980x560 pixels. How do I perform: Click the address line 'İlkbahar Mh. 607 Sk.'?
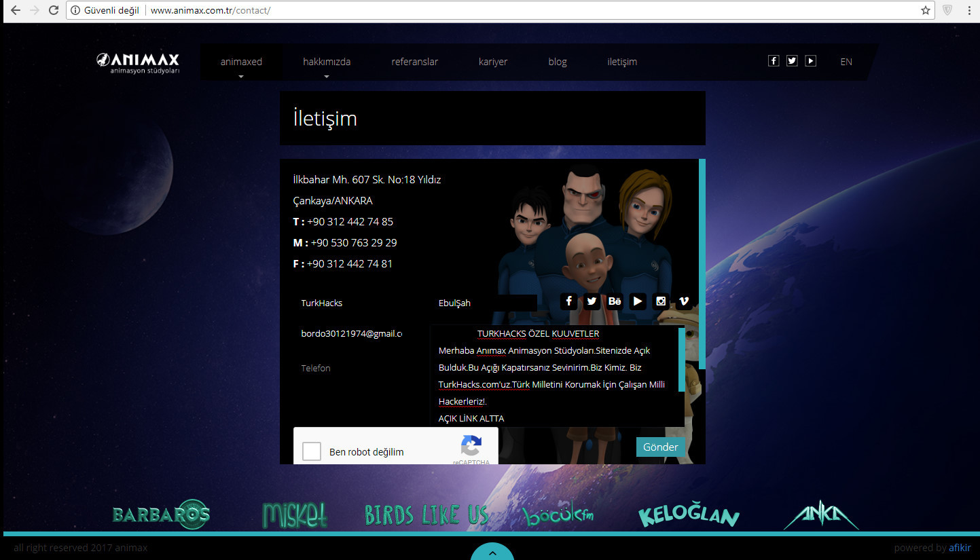coord(367,180)
